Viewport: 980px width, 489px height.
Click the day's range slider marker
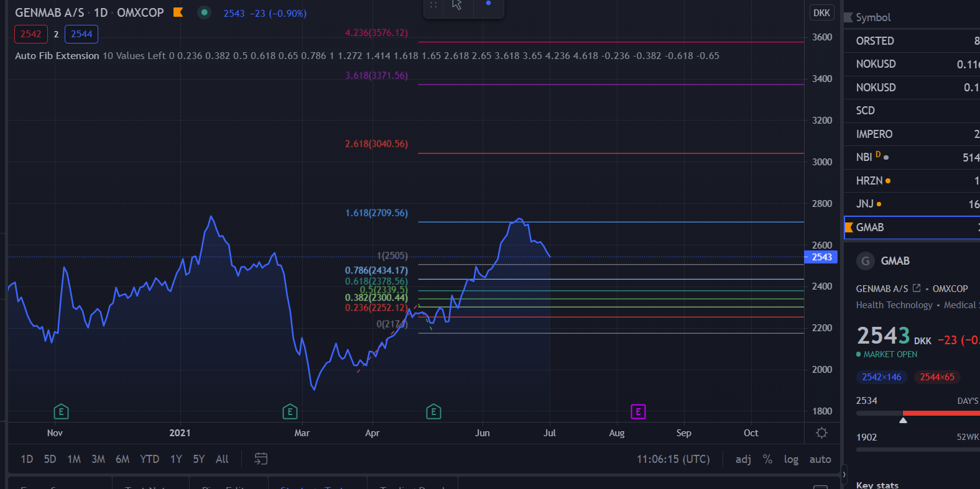click(903, 421)
